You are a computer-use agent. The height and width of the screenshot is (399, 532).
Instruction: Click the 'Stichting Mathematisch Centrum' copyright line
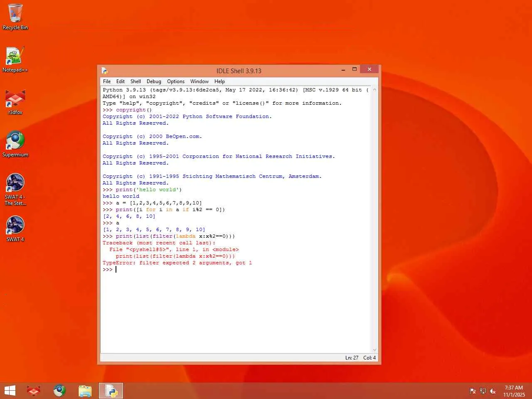tap(212, 176)
